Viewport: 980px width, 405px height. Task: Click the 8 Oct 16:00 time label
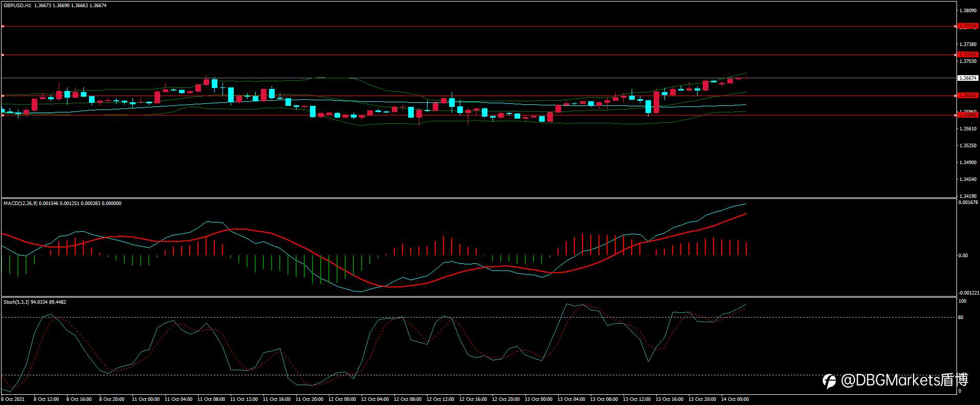pyautogui.click(x=79, y=399)
